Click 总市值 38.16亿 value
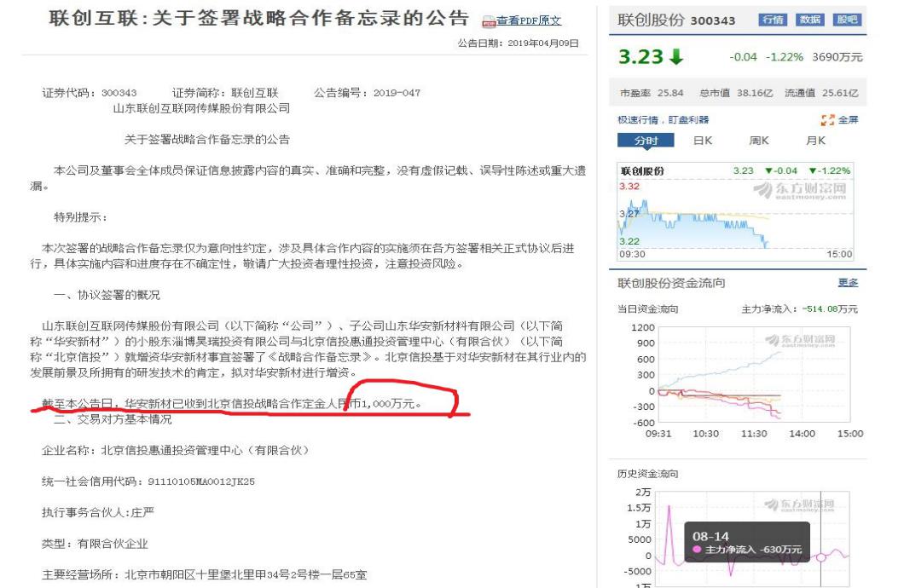Viewport: 904px width, 588px height. (736, 93)
